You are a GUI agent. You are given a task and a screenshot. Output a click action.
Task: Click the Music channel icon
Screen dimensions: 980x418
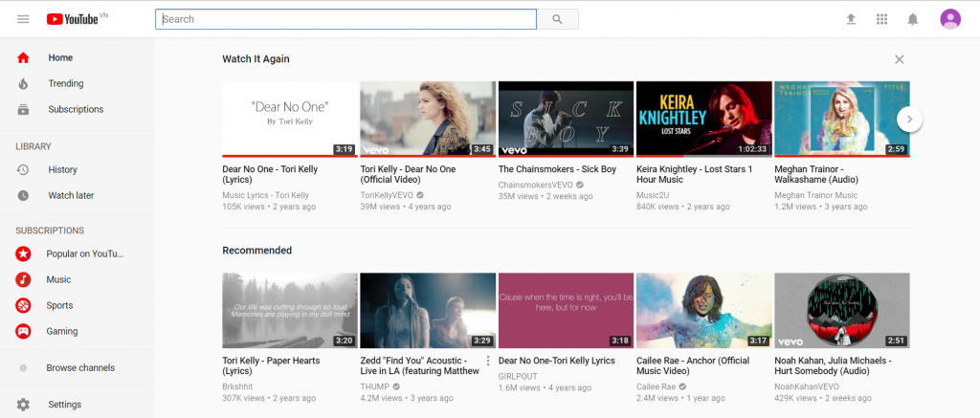point(23,279)
